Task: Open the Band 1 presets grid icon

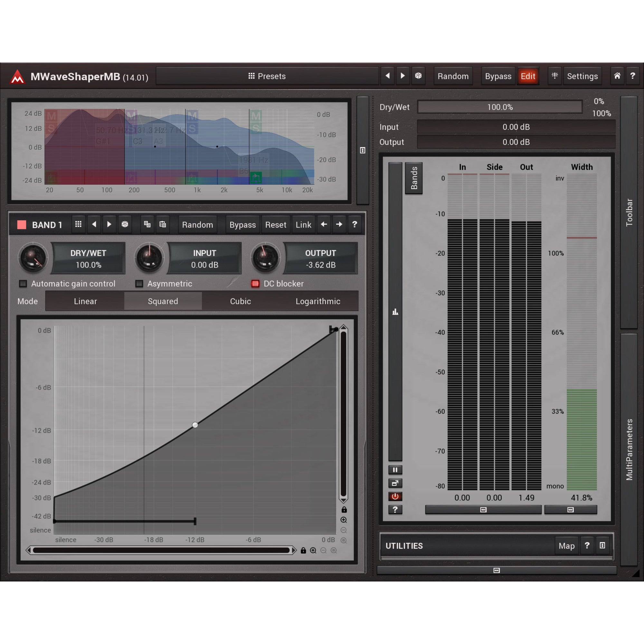Action: tap(78, 224)
